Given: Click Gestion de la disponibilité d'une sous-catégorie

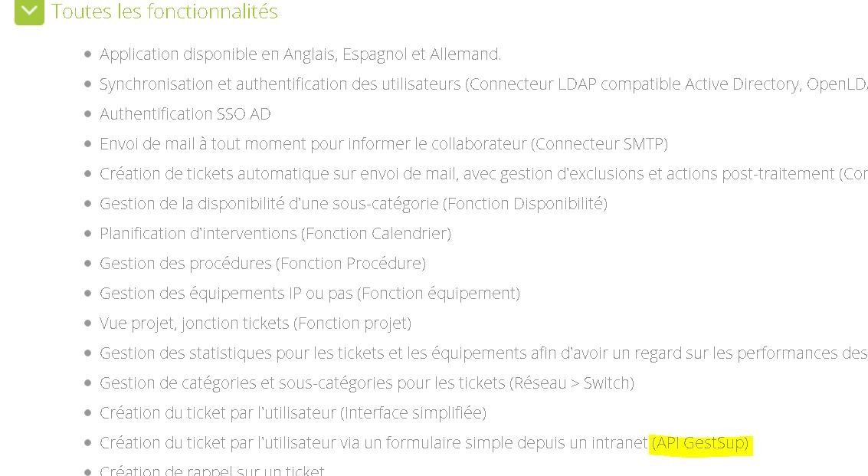Looking at the screenshot, I should (353, 204).
